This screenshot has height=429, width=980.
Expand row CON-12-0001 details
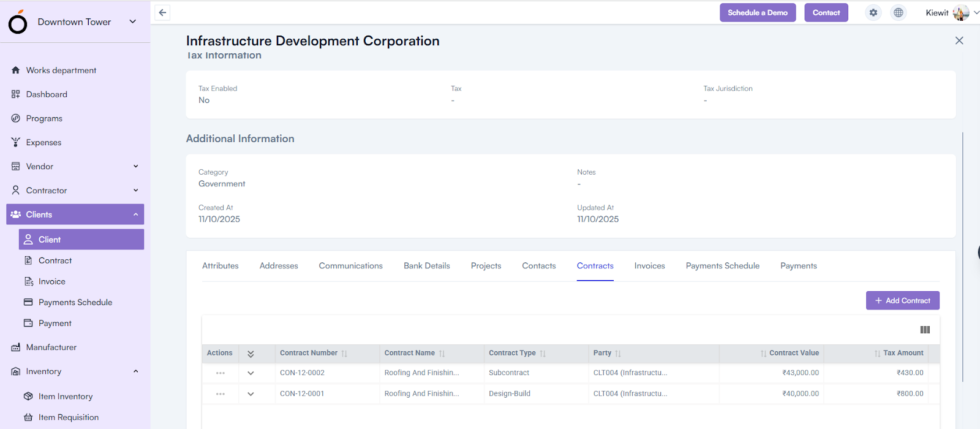tap(251, 393)
